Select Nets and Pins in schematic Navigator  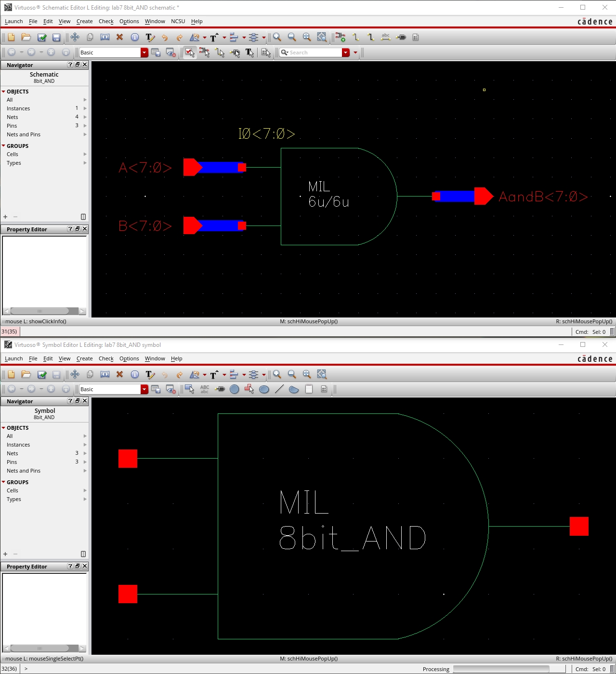pyautogui.click(x=24, y=134)
